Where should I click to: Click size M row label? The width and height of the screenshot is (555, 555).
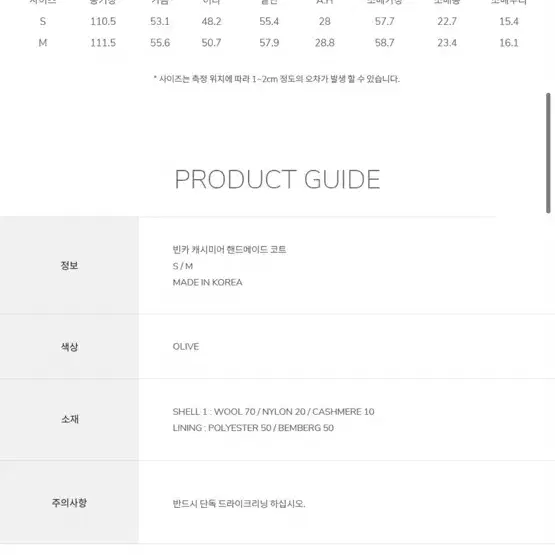pyautogui.click(x=43, y=43)
